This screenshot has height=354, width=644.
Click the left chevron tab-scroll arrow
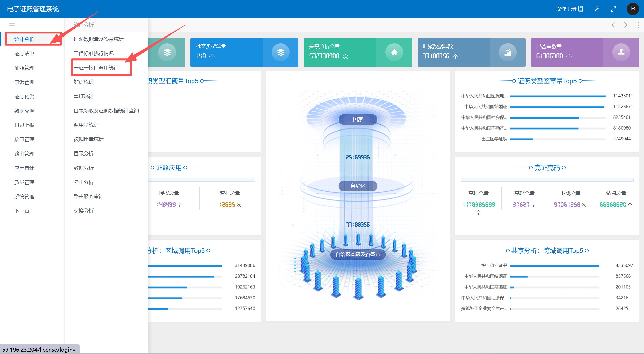(x=613, y=25)
